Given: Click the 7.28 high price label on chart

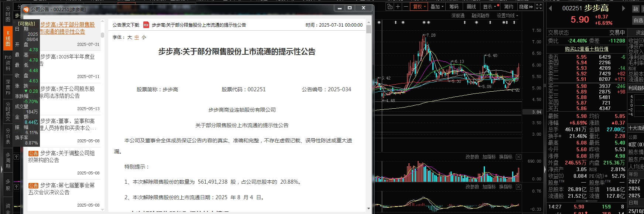Looking at the screenshot, I should (431, 35).
